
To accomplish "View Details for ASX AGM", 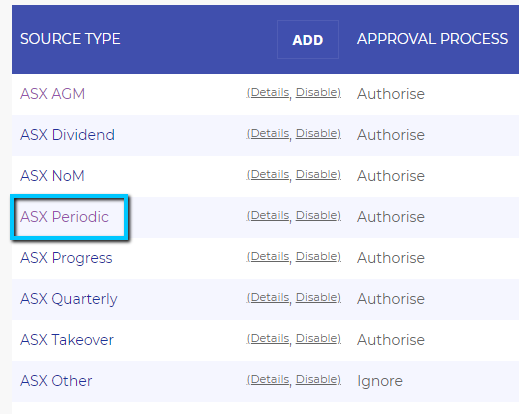I will pyautogui.click(x=270, y=92).
